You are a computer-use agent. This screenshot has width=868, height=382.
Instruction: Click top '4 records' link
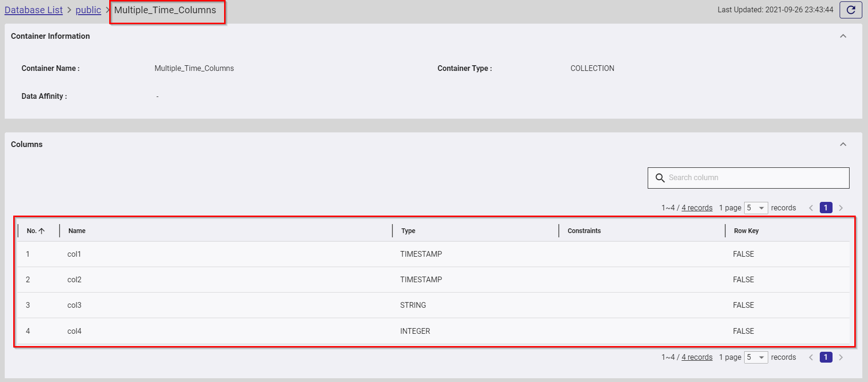pyautogui.click(x=696, y=208)
